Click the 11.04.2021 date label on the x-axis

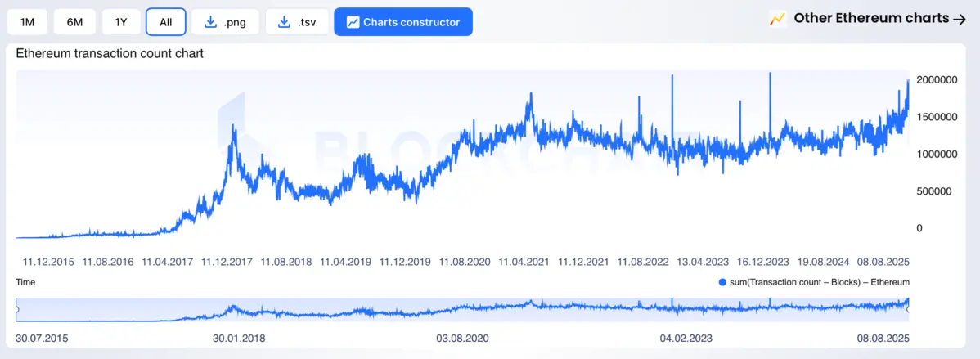point(524,263)
